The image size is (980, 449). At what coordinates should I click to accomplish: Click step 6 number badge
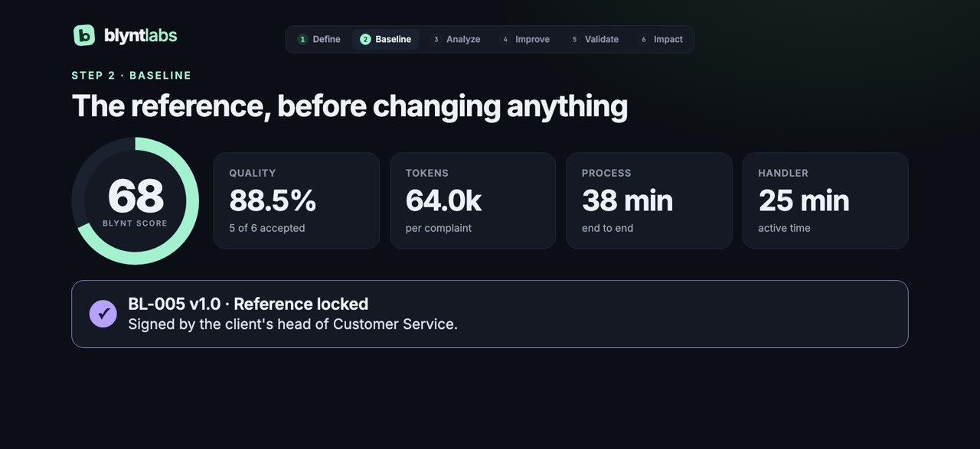pyautogui.click(x=644, y=39)
